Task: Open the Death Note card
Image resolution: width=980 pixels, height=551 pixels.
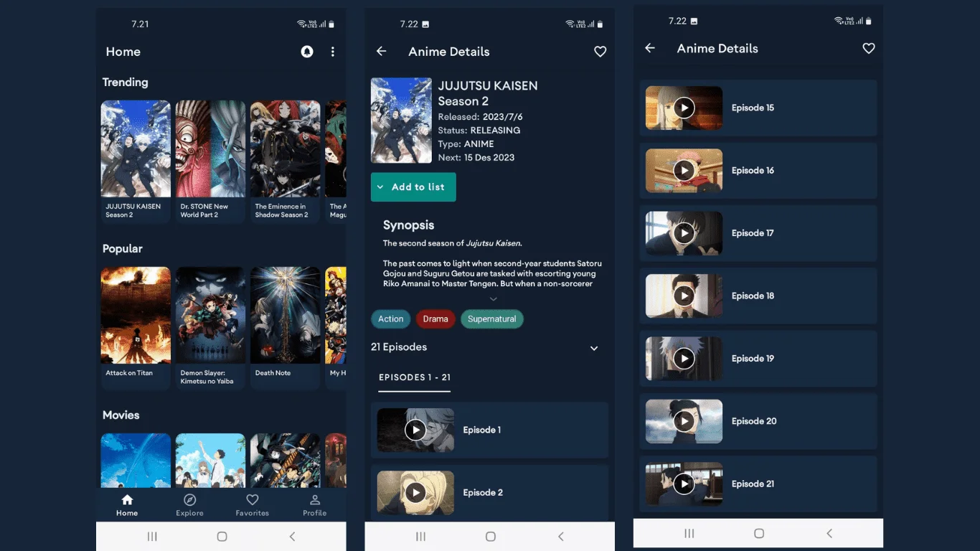Action: click(x=285, y=328)
